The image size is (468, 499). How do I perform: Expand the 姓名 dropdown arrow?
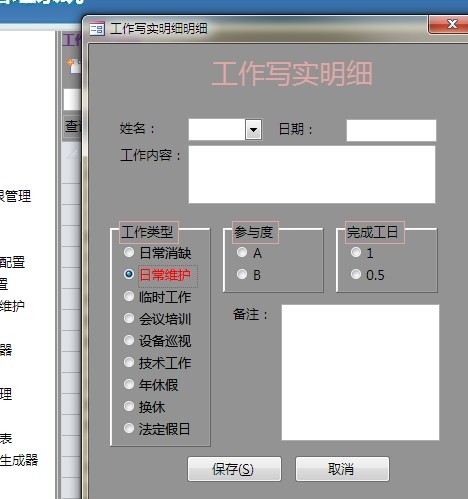click(x=253, y=129)
